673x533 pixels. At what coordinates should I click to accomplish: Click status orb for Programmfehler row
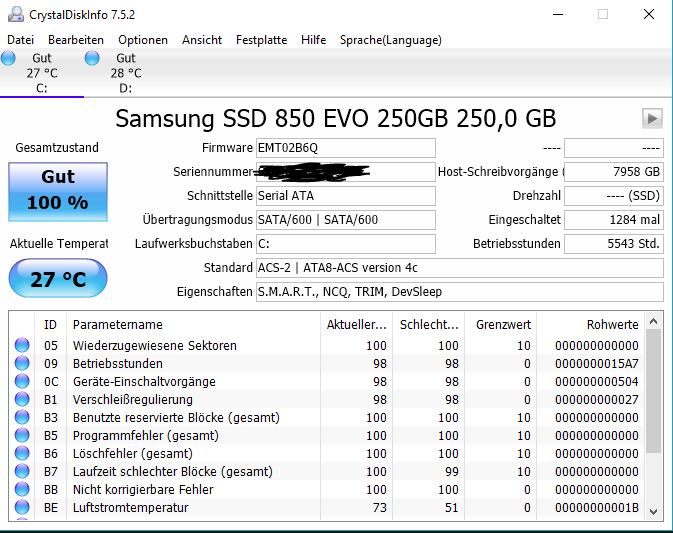click(22, 435)
